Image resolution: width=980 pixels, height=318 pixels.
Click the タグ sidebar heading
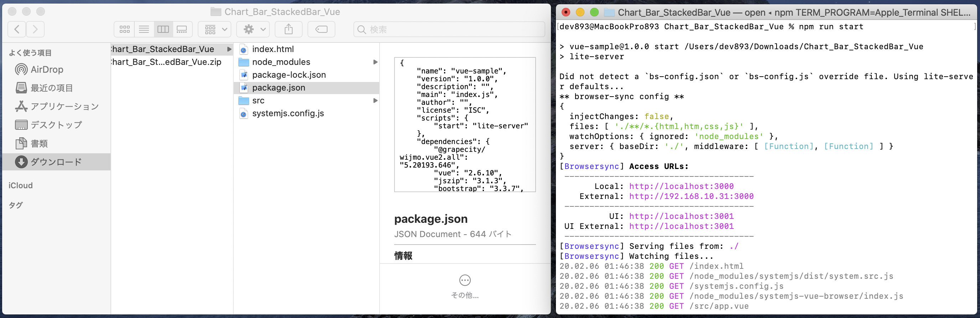click(x=16, y=205)
